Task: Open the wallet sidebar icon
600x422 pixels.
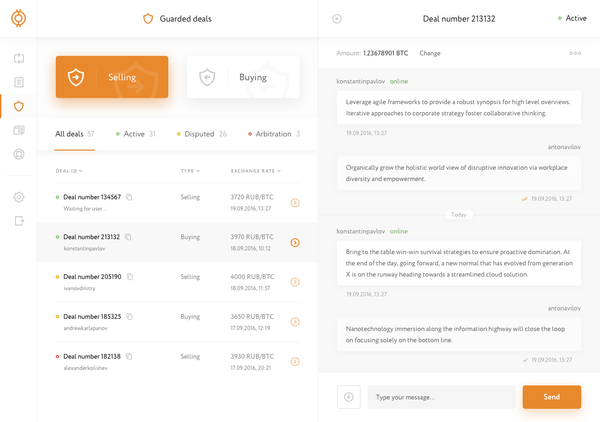Action: tap(19, 130)
